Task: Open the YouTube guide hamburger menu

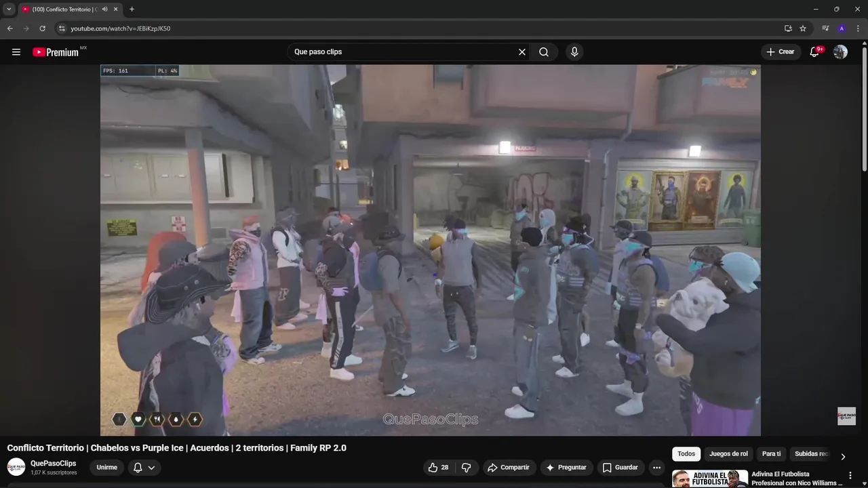Action: click(x=16, y=52)
